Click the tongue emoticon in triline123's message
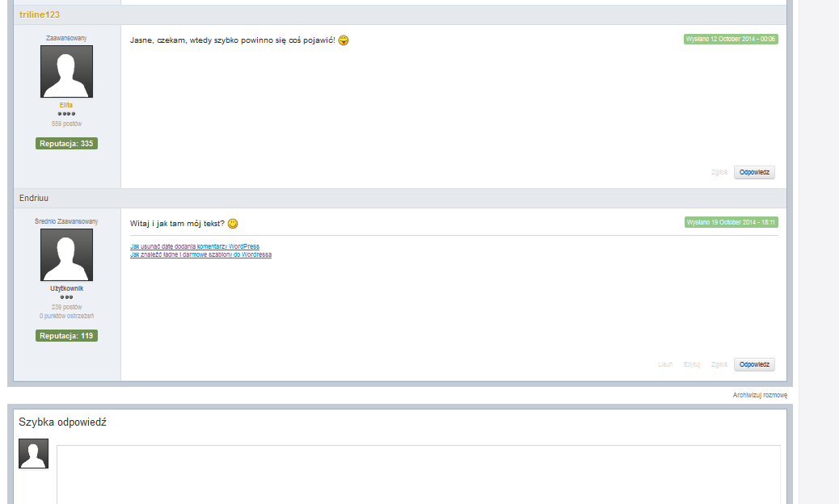The image size is (839, 504). click(x=344, y=40)
